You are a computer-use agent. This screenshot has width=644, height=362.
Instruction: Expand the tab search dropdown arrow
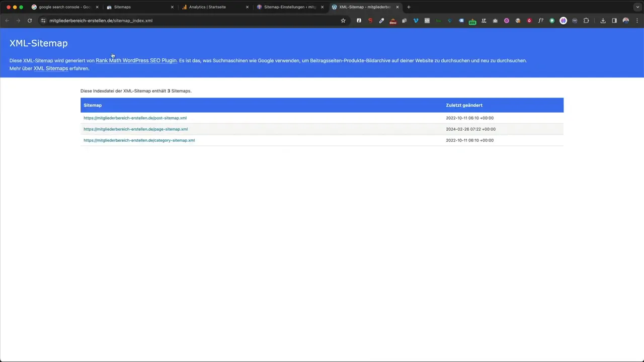point(637,7)
